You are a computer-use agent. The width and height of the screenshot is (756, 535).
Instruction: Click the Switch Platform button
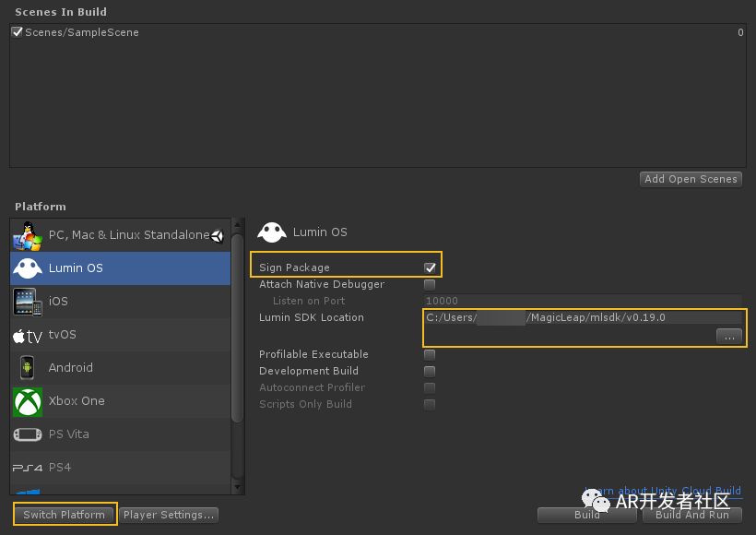pyautogui.click(x=65, y=515)
